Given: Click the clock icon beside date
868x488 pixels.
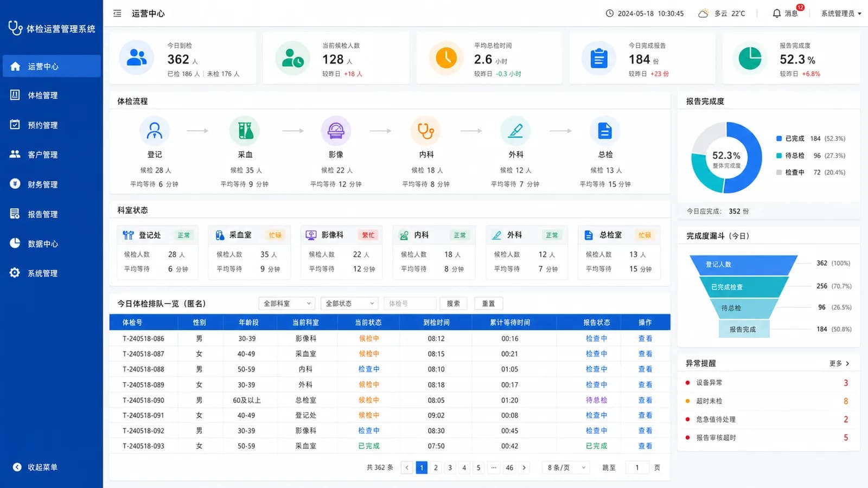Looking at the screenshot, I should (x=609, y=13).
